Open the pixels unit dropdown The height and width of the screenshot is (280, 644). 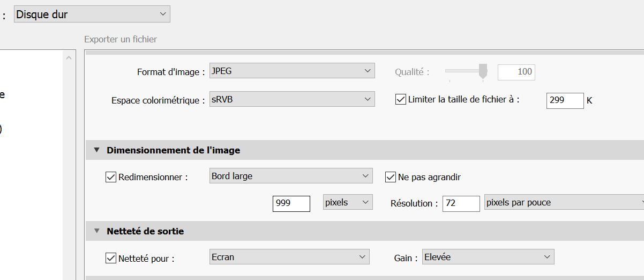tap(347, 202)
